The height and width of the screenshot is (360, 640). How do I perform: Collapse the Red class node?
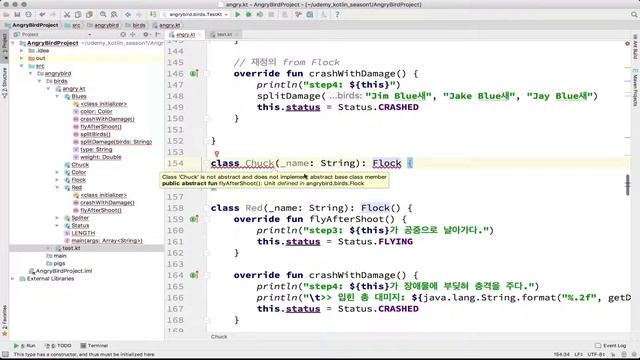(x=58, y=188)
